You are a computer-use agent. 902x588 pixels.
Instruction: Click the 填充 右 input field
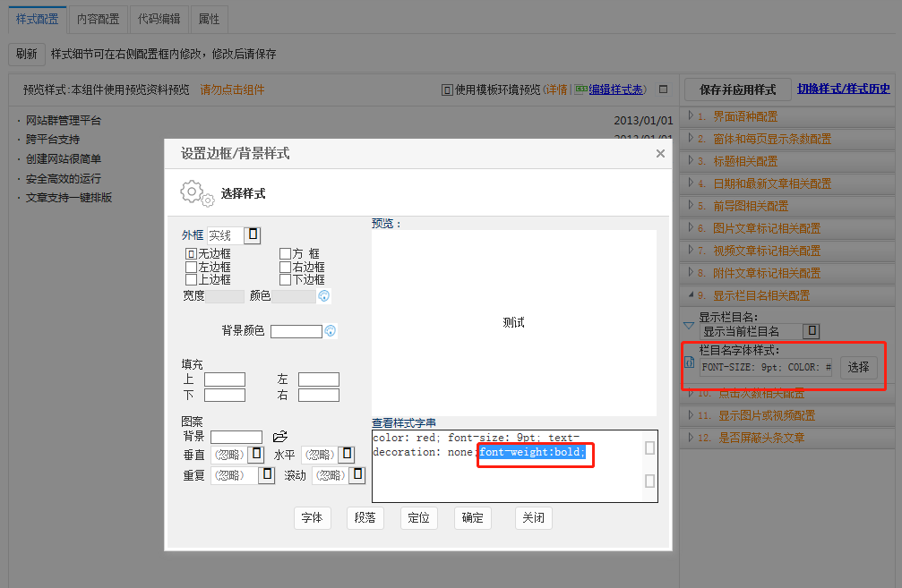coord(319,396)
